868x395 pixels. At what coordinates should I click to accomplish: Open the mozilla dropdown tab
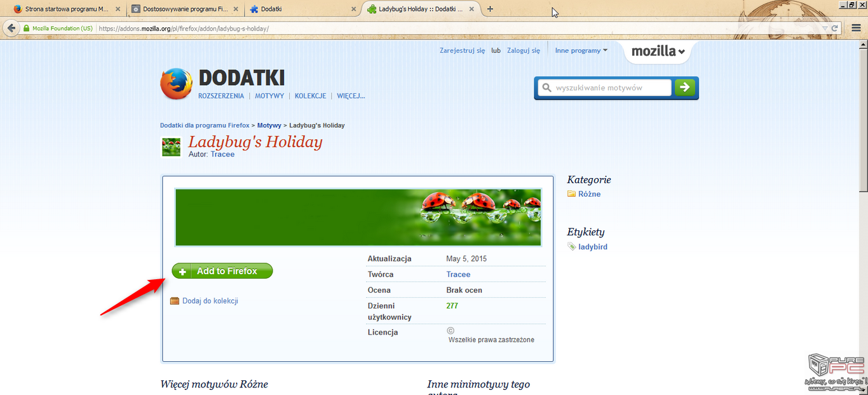[658, 52]
